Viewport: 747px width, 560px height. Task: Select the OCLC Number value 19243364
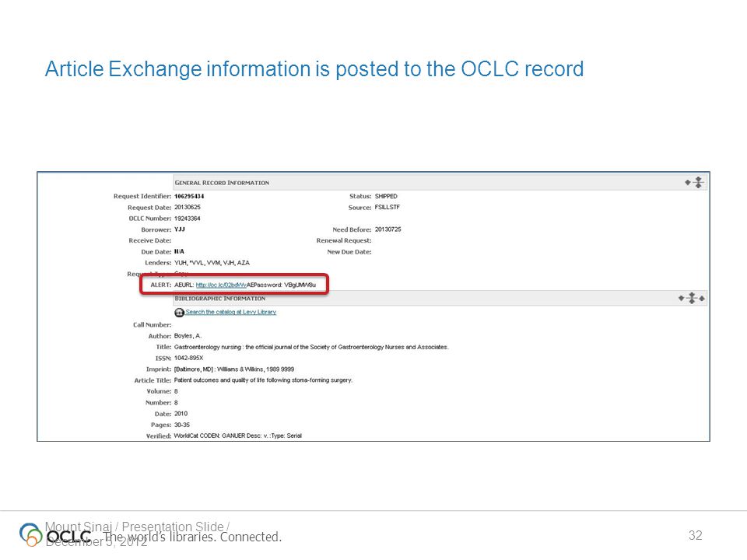pyautogui.click(x=188, y=219)
